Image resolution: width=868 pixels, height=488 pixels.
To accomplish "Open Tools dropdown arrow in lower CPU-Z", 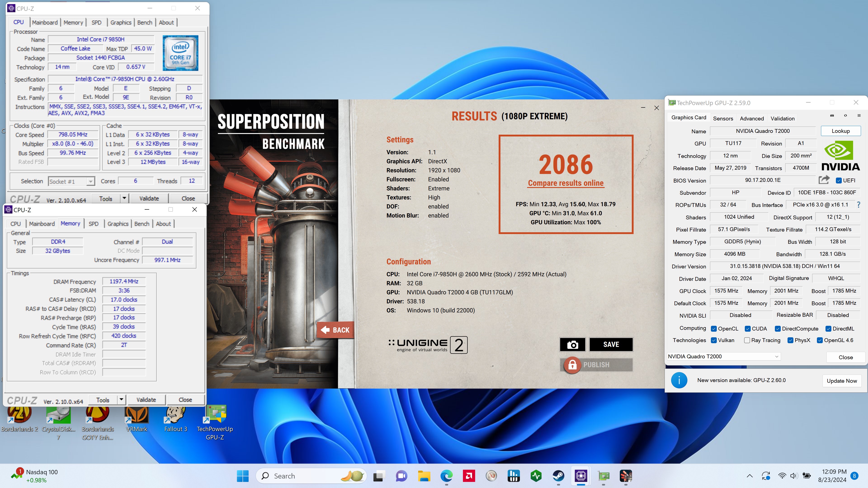I will [121, 400].
